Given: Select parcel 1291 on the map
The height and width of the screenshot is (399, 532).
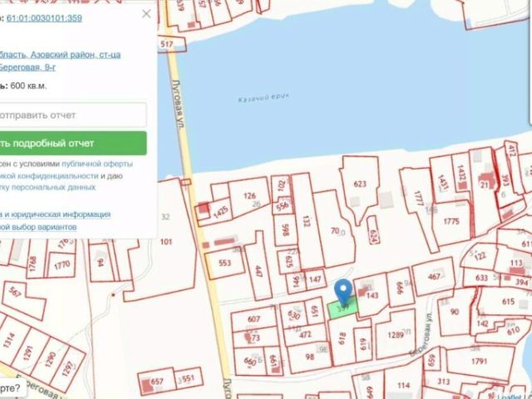Looking at the screenshot, I should [27, 352].
